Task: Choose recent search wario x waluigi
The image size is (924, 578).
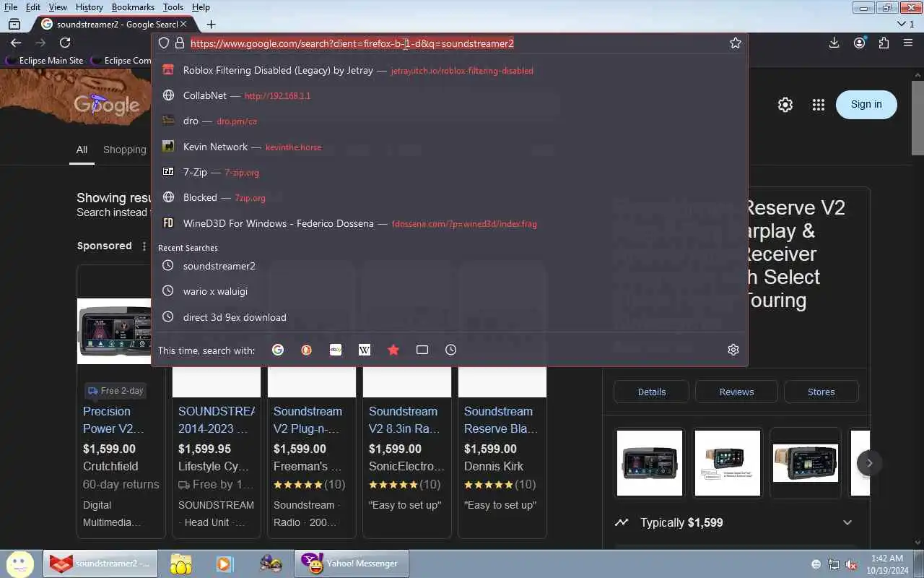Action: (450, 291)
